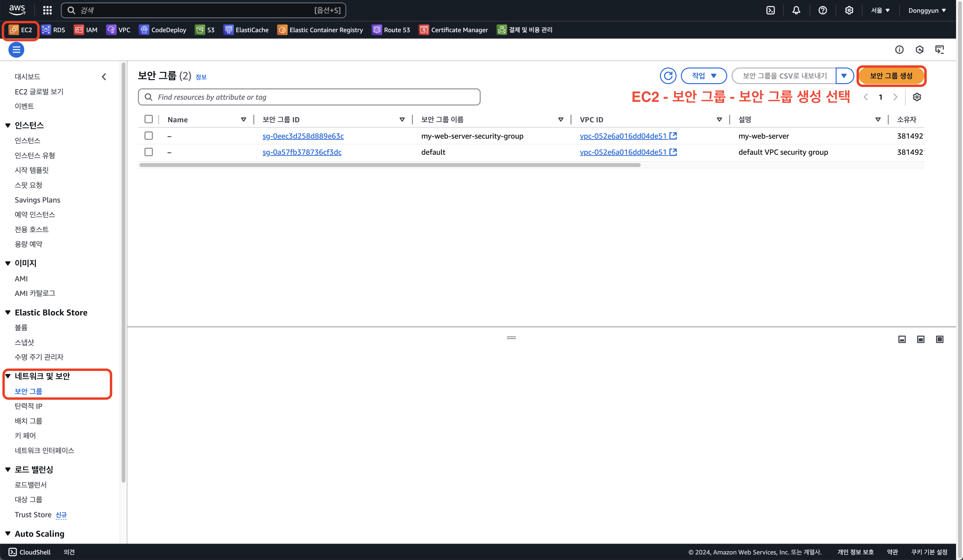Check the default security group row
This screenshot has height=560, width=963.
[149, 152]
